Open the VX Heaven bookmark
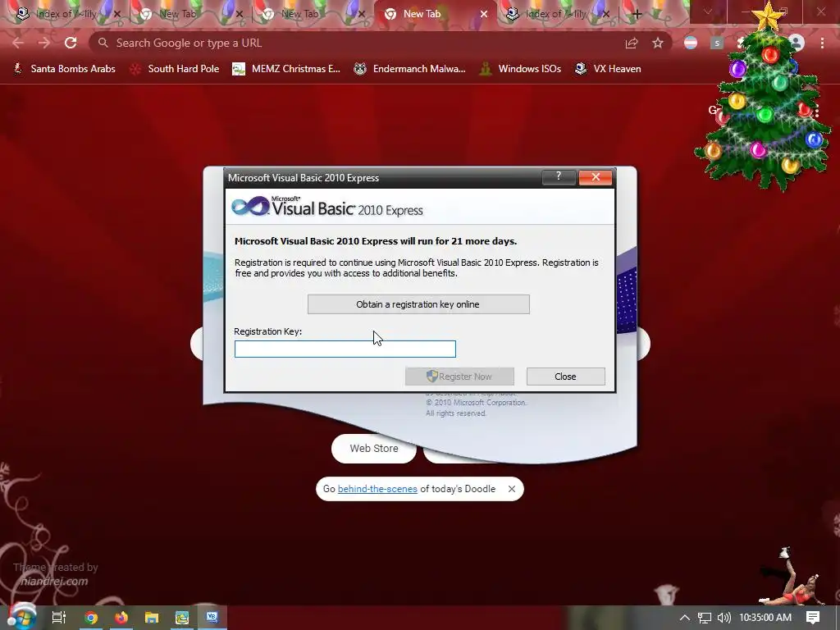Image resolution: width=840 pixels, height=630 pixels. (x=608, y=69)
